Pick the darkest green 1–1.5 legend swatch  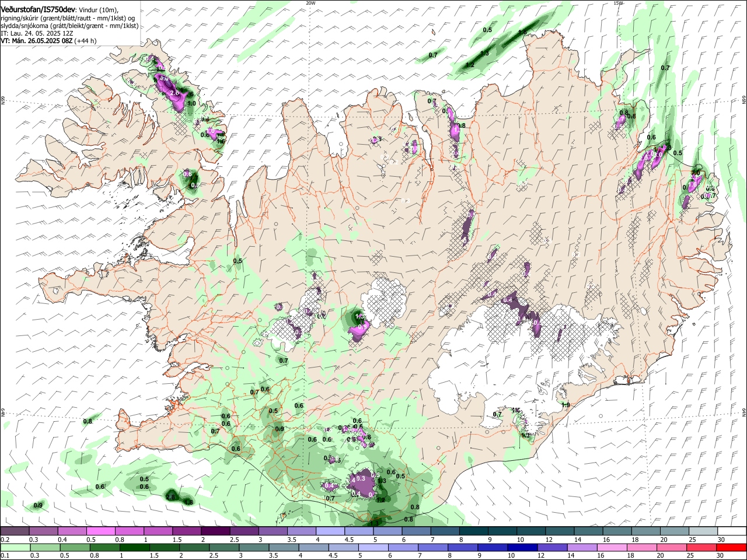[134, 547]
